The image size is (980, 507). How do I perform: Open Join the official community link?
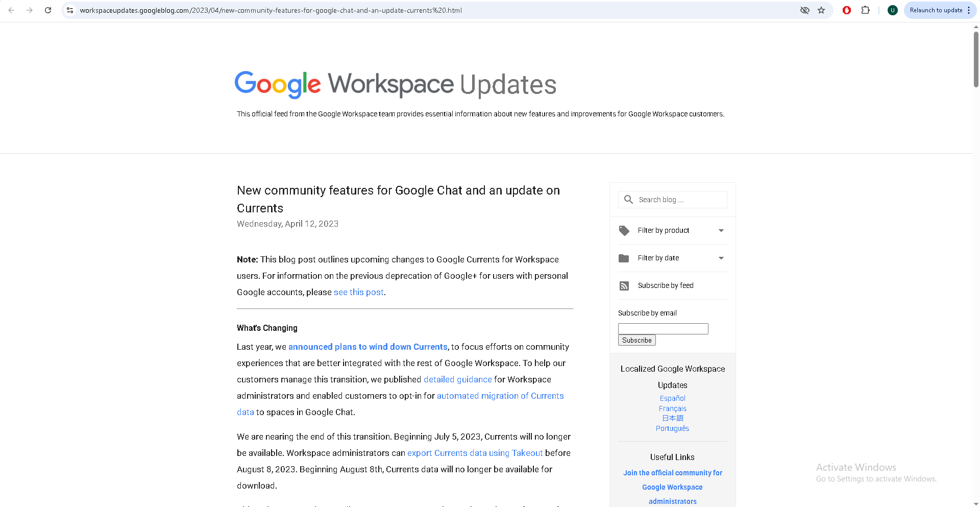click(672, 487)
